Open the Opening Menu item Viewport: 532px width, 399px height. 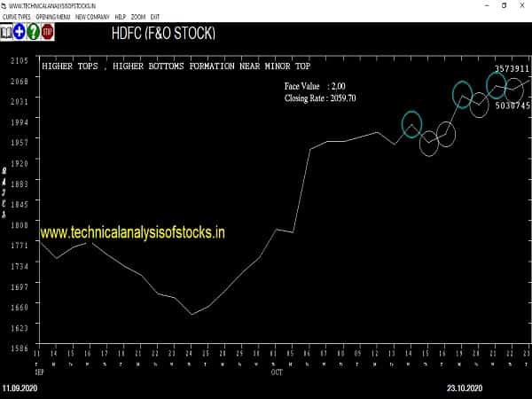pos(52,17)
